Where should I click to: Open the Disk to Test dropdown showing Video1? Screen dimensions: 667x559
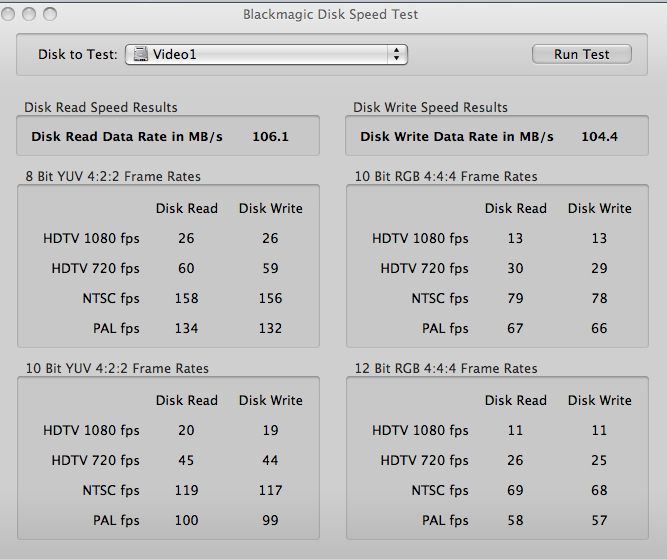(265, 54)
